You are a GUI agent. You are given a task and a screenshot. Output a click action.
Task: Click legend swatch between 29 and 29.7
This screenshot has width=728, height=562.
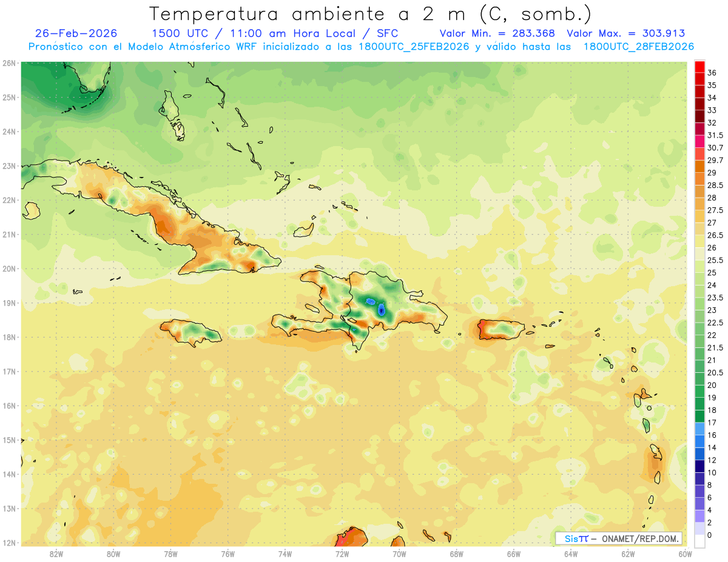699,166
